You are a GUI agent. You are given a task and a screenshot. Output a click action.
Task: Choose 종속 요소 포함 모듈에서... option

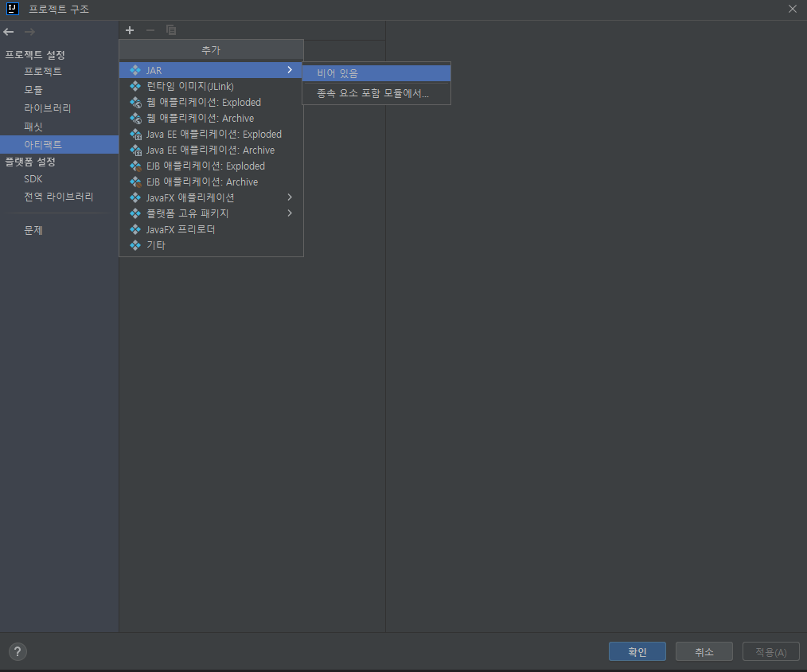pyautogui.click(x=376, y=93)
